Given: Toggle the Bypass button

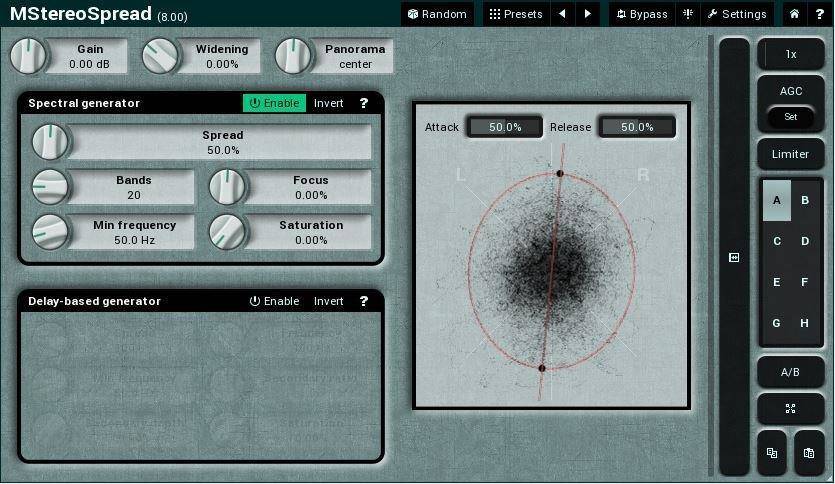Looking at the screenshot, I should click(642, 14).
